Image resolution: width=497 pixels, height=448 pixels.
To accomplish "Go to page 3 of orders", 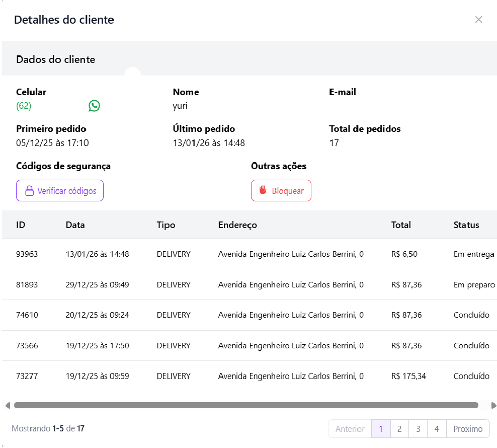I will pos(418,429).
